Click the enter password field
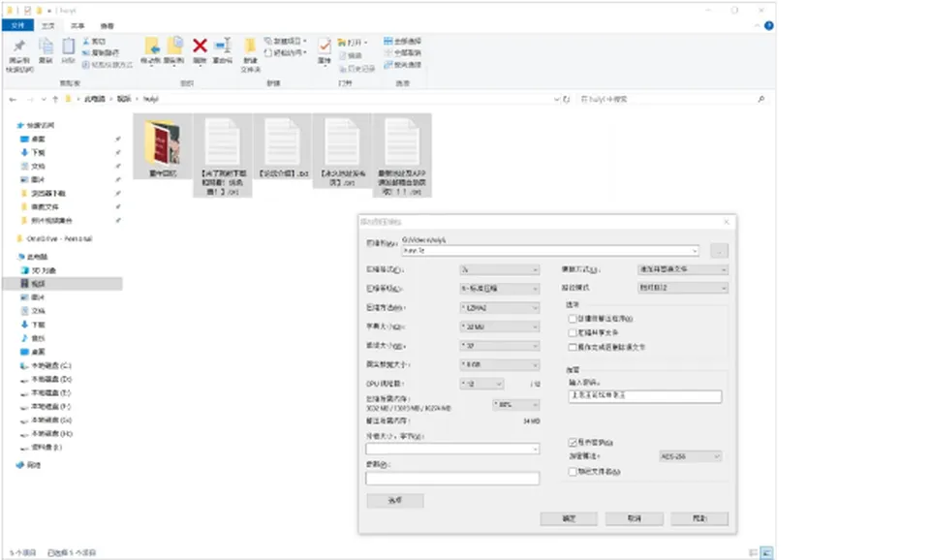This screenshot has height=560, width=930. 645,395
